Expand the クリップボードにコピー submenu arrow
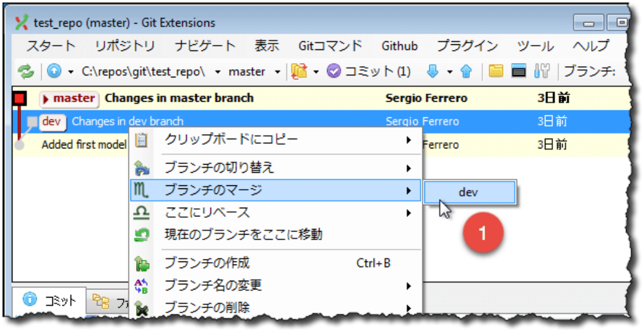Screen dimensions: 644x330 (409, 140)
